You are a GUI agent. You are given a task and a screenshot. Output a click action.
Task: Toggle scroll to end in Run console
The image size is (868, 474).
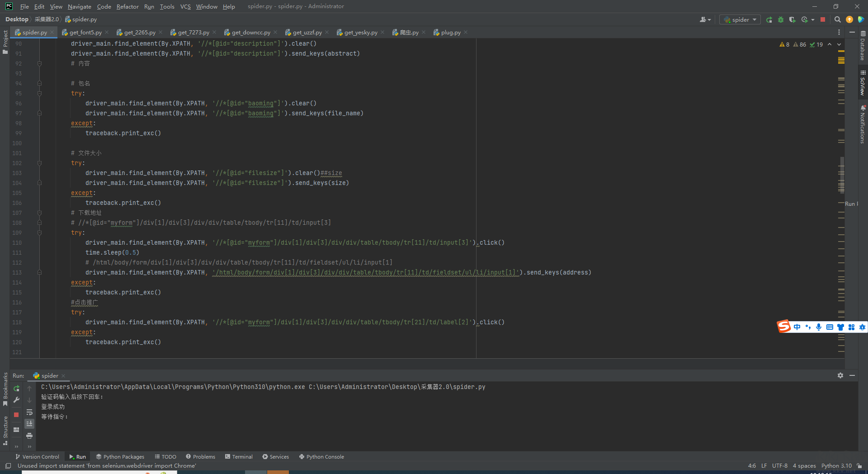tap(29, 424)
